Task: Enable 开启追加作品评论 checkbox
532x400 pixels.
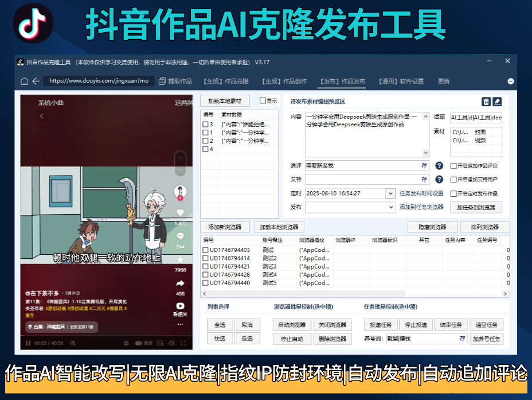Action: (453, 165)
